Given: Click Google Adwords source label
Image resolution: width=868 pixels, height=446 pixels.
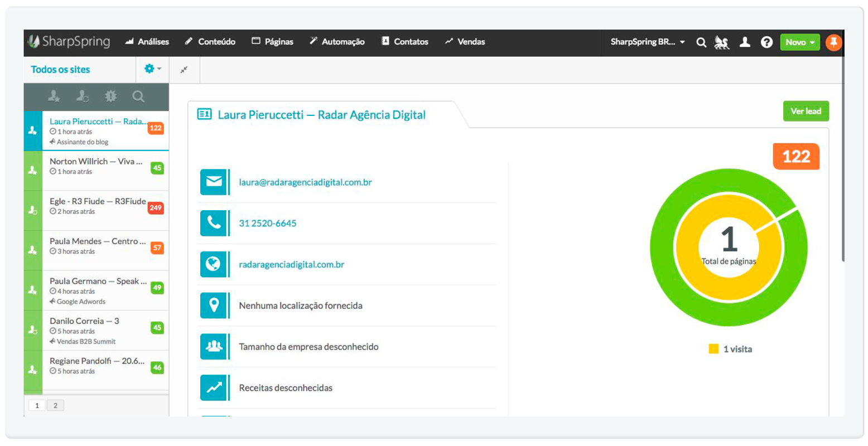Looking at the screenshot, I should [81, 302].
